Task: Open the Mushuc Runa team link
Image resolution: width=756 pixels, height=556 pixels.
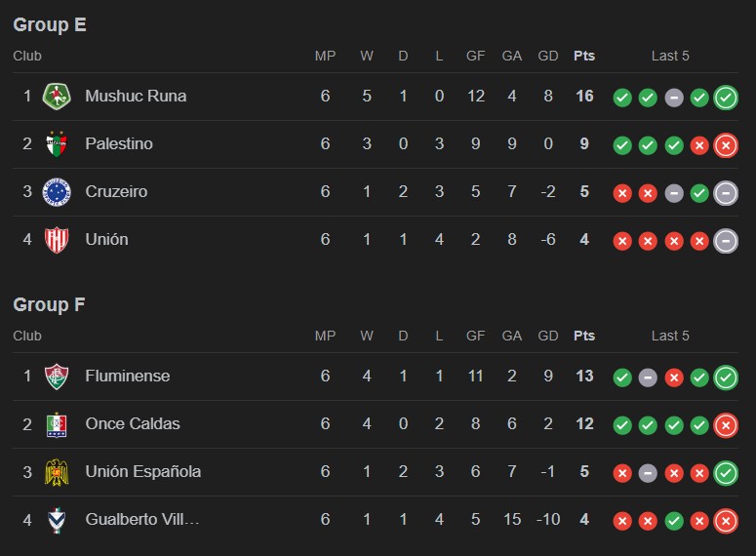Action: (136, 97)
